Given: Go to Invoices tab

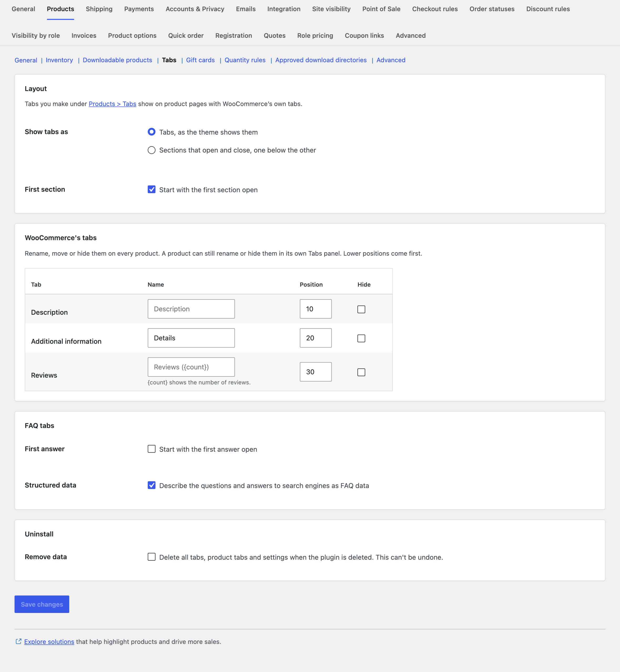Looking at the screenshot, I should (84, 35).
